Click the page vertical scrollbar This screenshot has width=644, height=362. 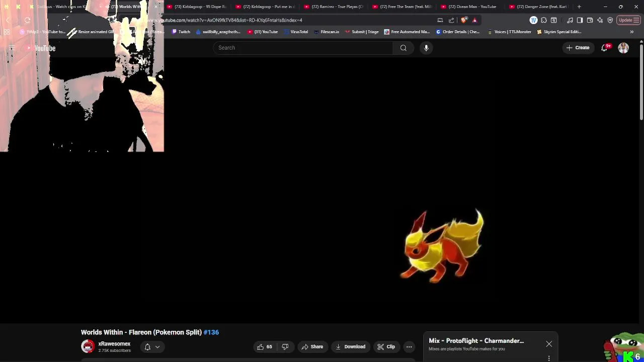tap(641, 83)
